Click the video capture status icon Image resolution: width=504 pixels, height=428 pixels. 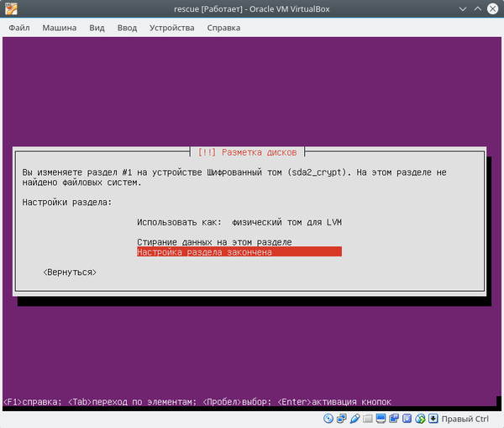pos(394,419)
